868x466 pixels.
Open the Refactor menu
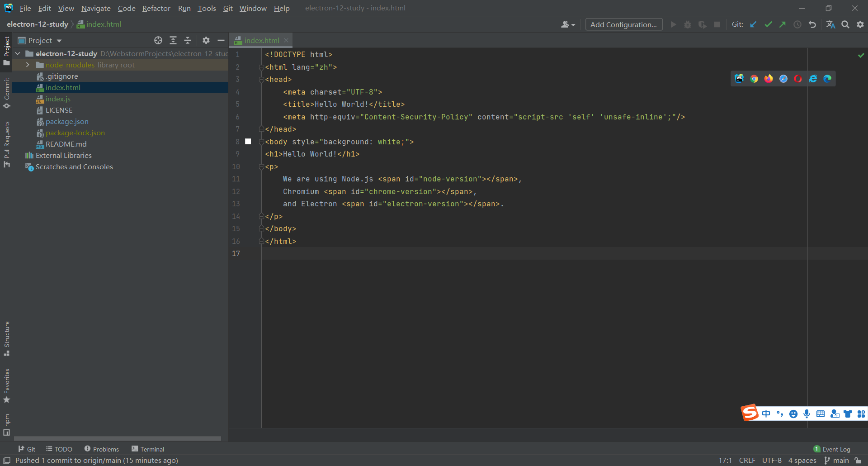click(156, 8)
